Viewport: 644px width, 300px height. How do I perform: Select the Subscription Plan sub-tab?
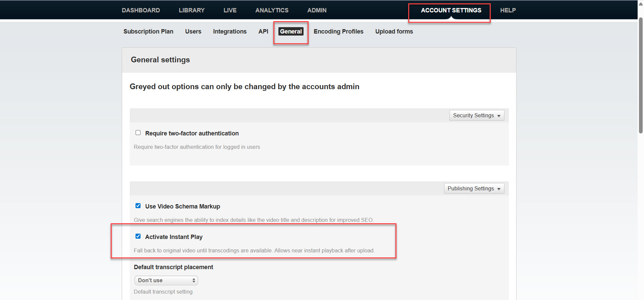[148, 32]
